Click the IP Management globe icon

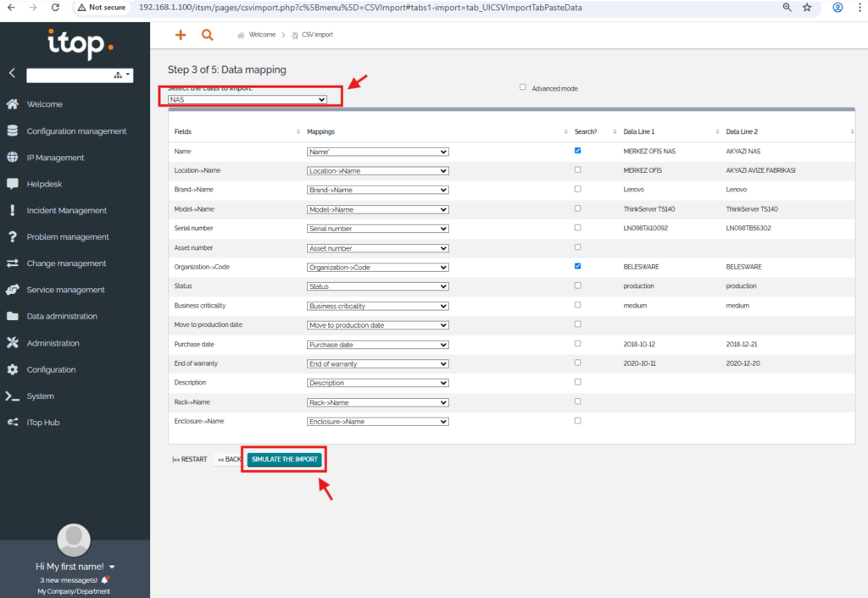pos(12,158)
